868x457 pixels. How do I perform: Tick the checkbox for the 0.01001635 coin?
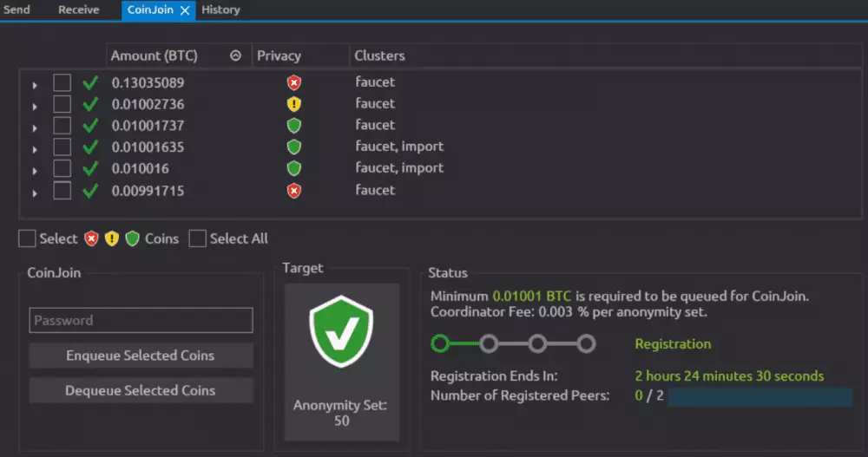click(x=62, y=147)
